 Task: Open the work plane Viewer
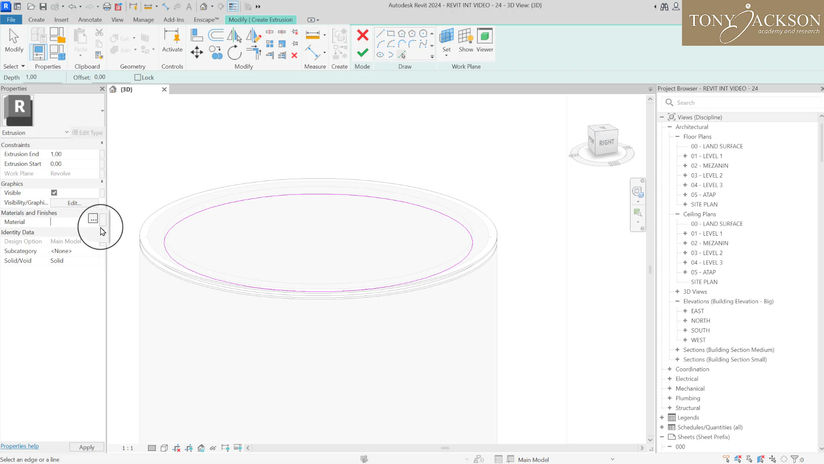[x=485, y=40]
